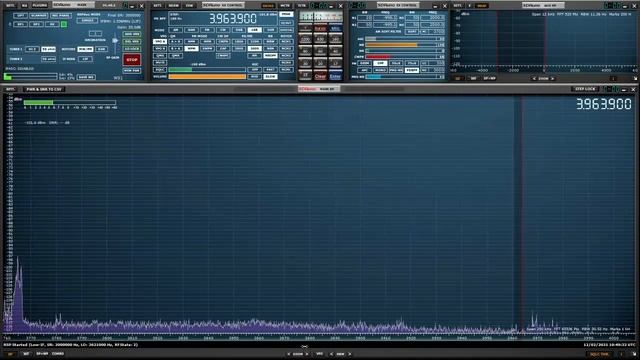Select FM mode

[x=207, y=30]
